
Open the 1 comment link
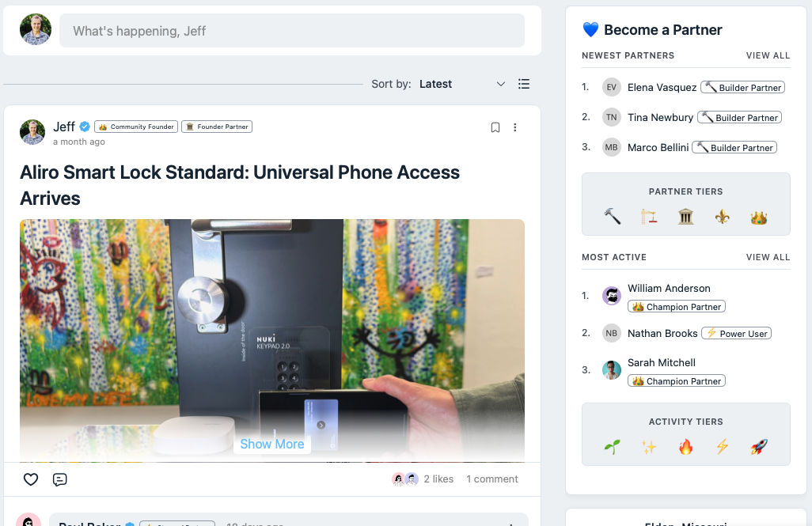pyautogui.click(x=492, y=479)
